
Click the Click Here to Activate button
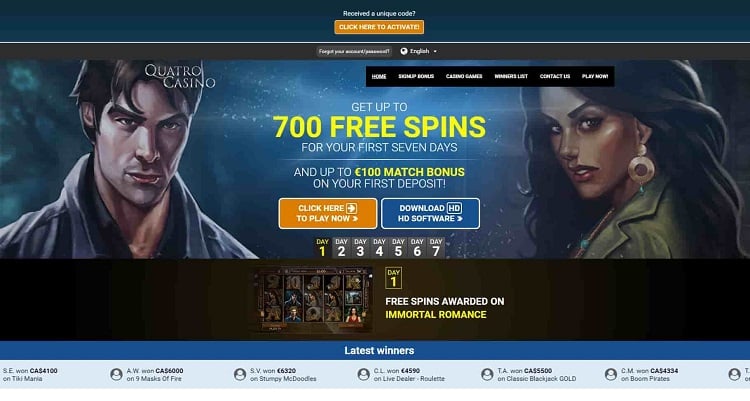(379, 27)
